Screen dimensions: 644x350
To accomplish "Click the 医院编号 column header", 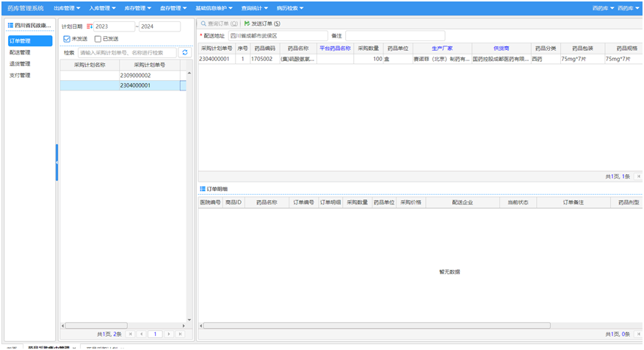I will pos(210,202).
